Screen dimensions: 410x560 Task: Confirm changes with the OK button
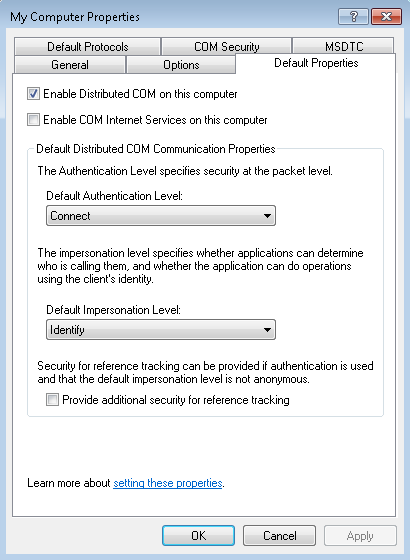(x=198, y=535)
